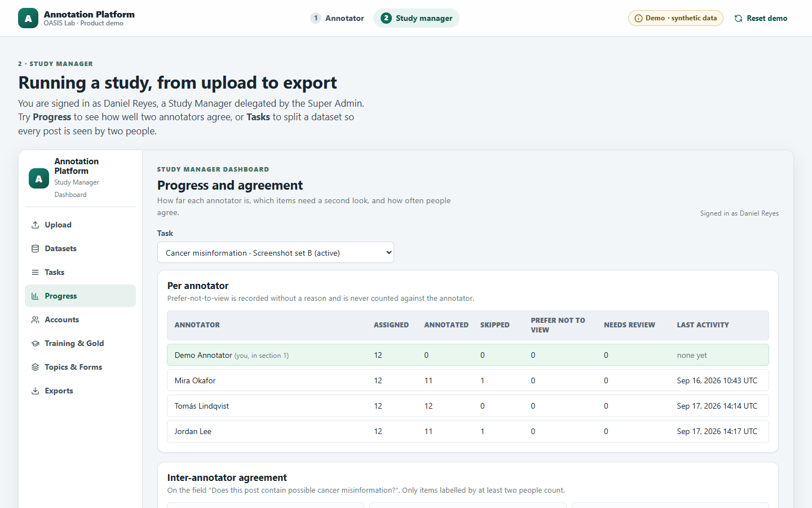Click Tomás Lindqvist's annotated count 12
Image resolution: width=812 pixels, height=508 pixels.
[x=429, y=406]
